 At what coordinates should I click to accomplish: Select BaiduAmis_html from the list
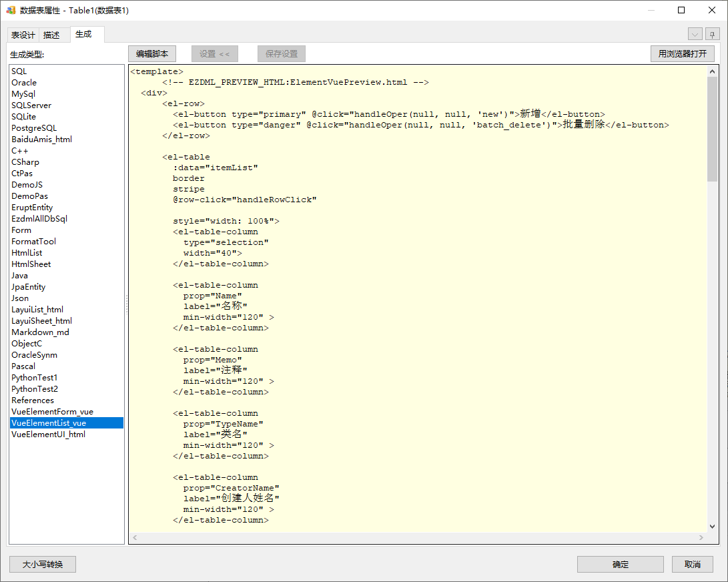point(41,139)
